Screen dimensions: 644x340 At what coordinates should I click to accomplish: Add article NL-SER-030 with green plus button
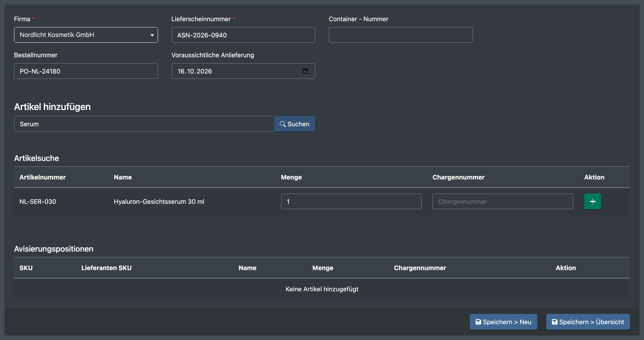tap(592, 201)
